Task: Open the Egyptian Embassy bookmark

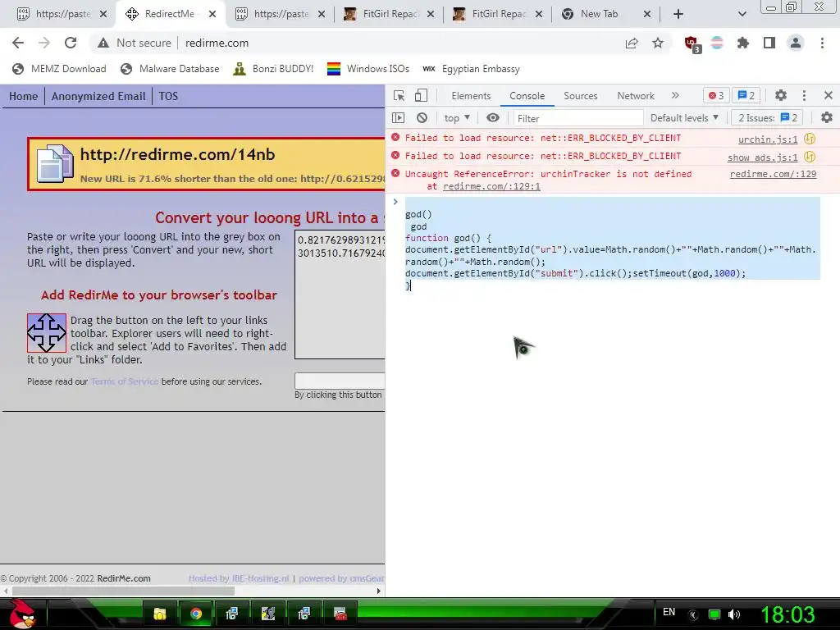Action: (471, 69)
